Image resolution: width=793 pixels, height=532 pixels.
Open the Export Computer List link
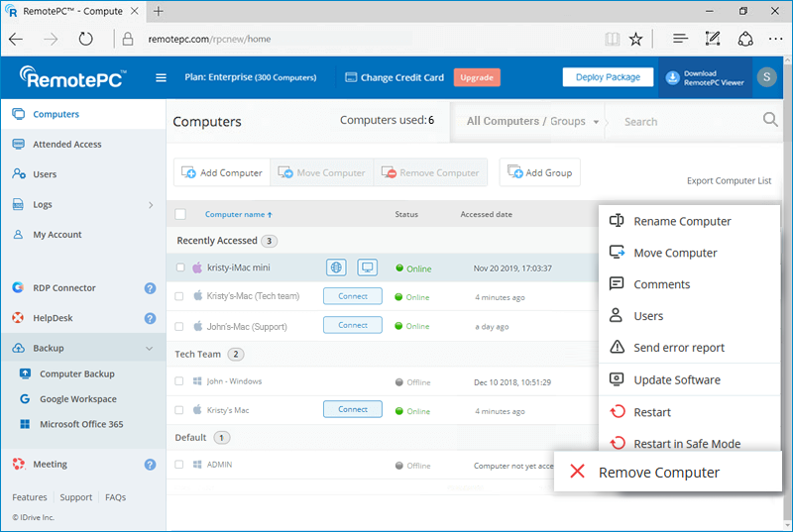tap(729, 181)
